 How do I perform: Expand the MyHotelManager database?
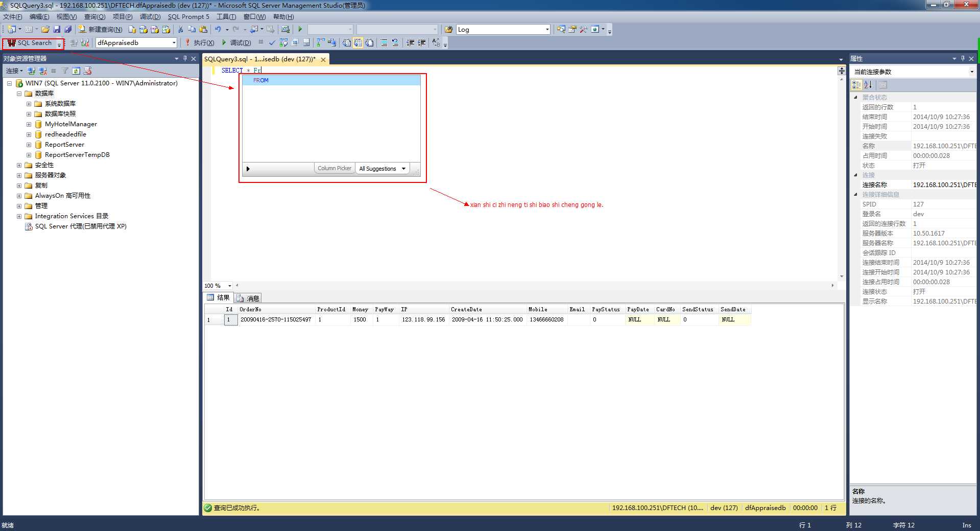coord(29,124)
